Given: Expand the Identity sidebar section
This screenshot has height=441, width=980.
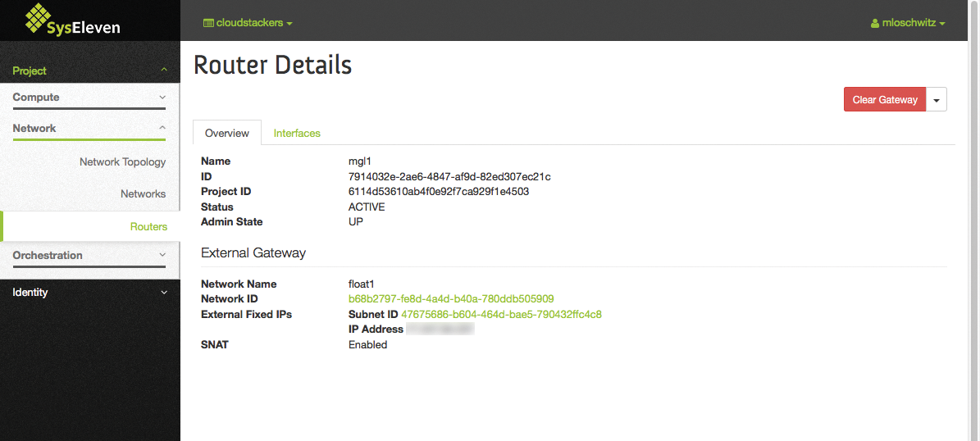Looking at the screenshot, I should 89,293.
